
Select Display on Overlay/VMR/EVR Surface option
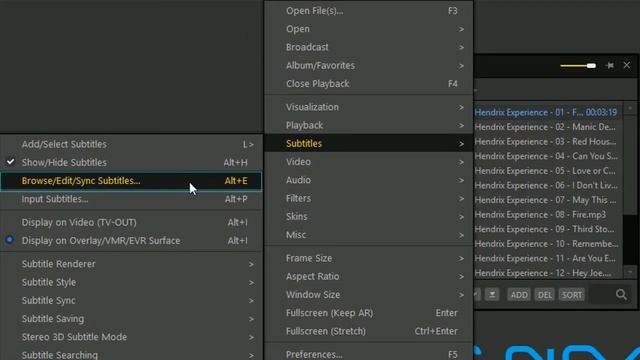pos(131,241)
